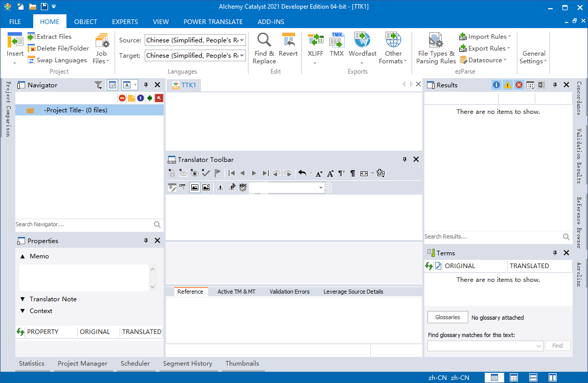This screenshot has height=383, width=588.
Task: Click the decrease font size icon
Action: tap(319, 173)
